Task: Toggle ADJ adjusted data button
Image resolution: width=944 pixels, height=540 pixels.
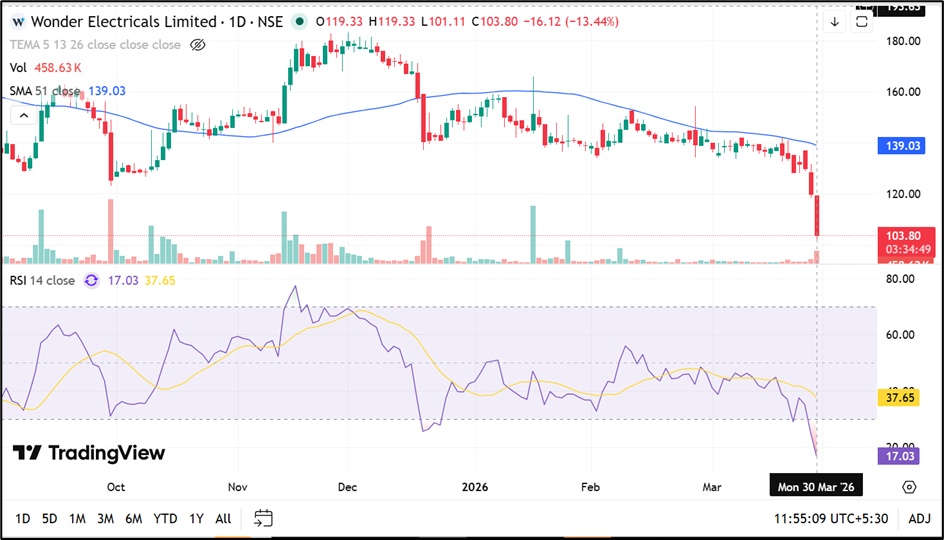Action: (x=919, y=518)
